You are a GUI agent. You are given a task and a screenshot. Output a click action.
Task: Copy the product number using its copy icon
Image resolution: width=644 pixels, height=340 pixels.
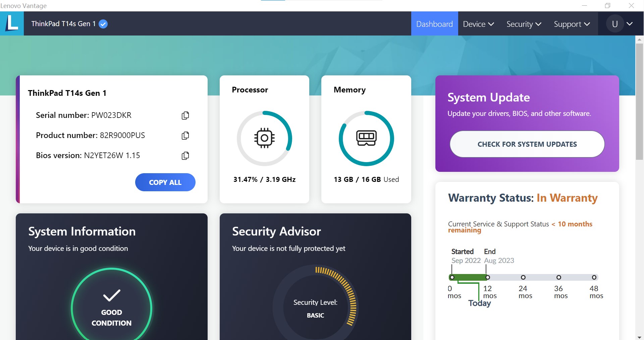click(185, 135)
